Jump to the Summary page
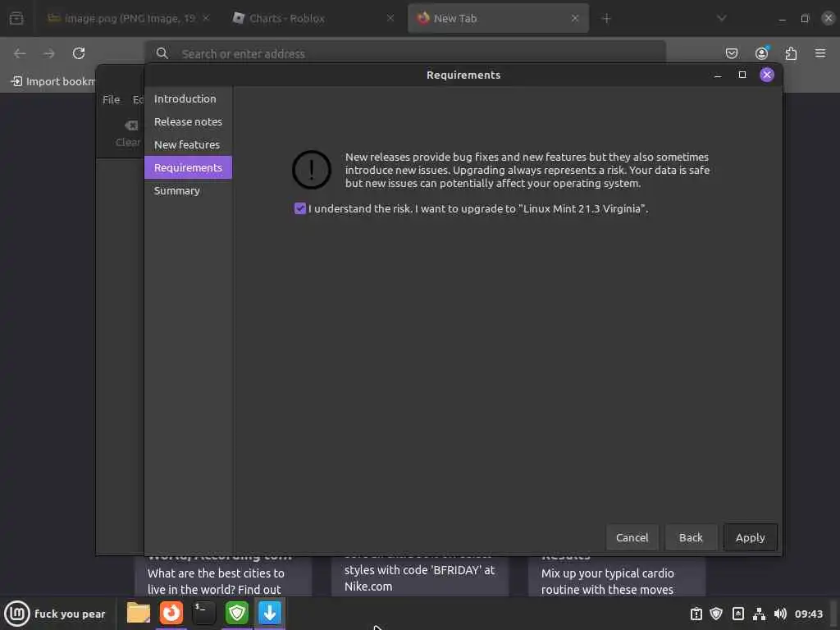 coord(188,190)
